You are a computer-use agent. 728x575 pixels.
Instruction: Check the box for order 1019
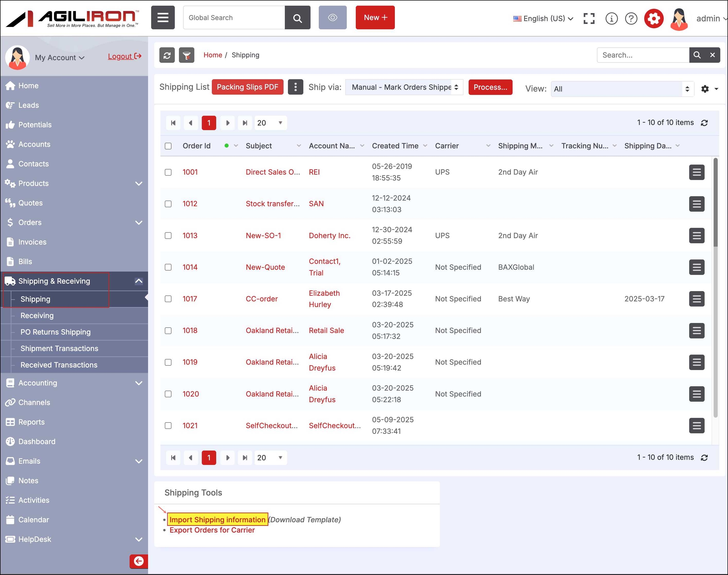click(168, 362)
